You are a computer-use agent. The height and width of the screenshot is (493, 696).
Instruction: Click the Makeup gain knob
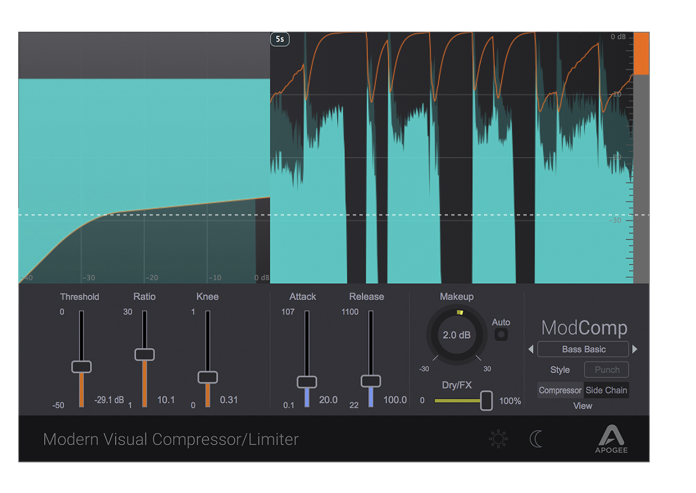[x=456, y=335]
